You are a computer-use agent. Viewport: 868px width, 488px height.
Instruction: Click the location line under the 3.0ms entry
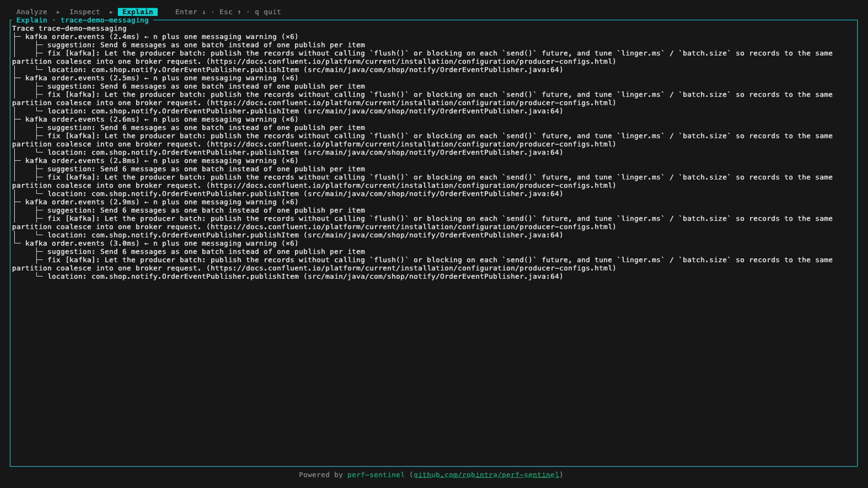305,277
